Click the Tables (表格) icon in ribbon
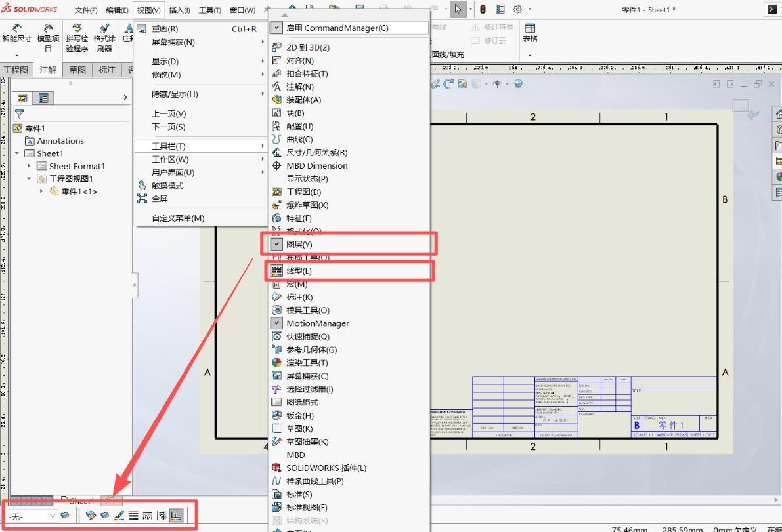Viewport: 782px width, 532px height. [530, 33]
